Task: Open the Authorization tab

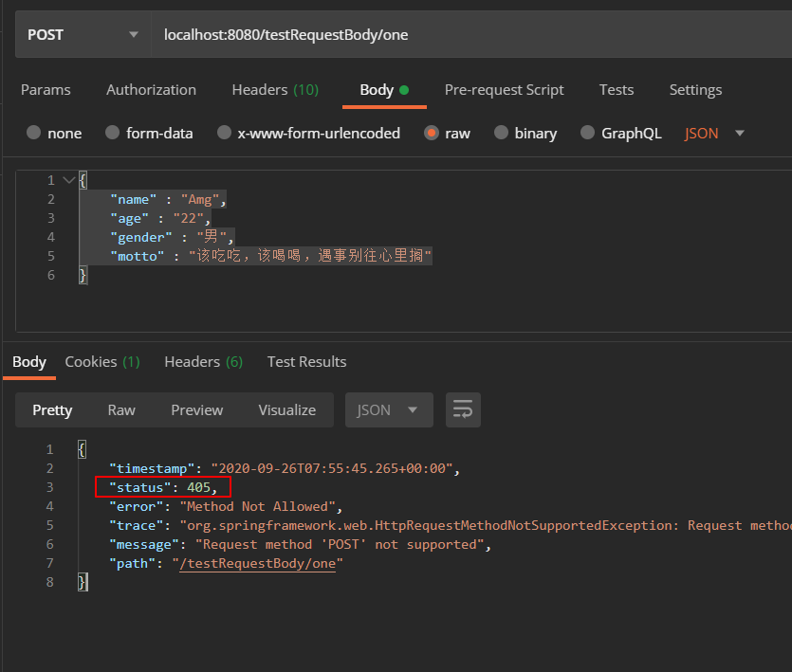Action: pyautogui.click(x=151, y=90)
